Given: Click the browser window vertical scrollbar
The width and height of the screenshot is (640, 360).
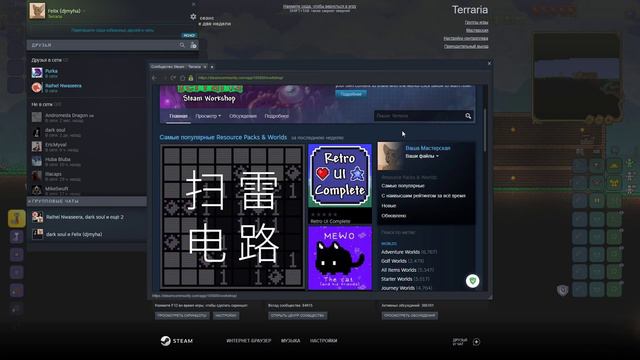Looking at the screenshot, I should pyautogui.click(x=485, y=130).
